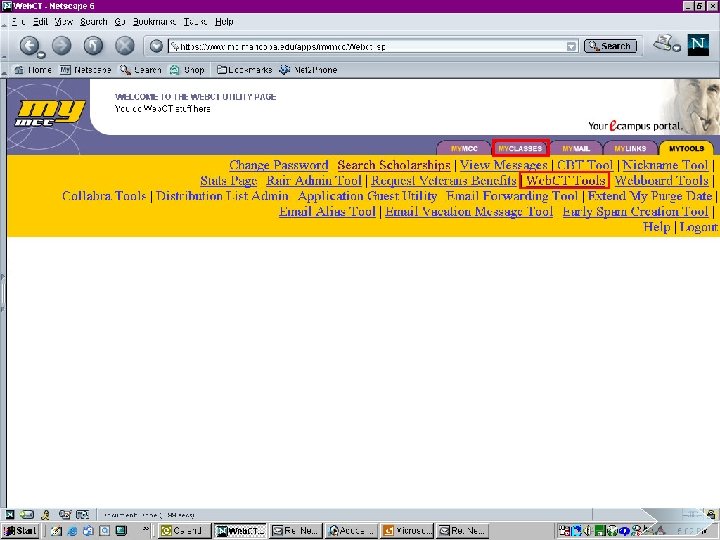The height and width of the screenshot is (540, 720).
Task: Open My Netscape in the personal toolbar
Action: tap(86, 70)
